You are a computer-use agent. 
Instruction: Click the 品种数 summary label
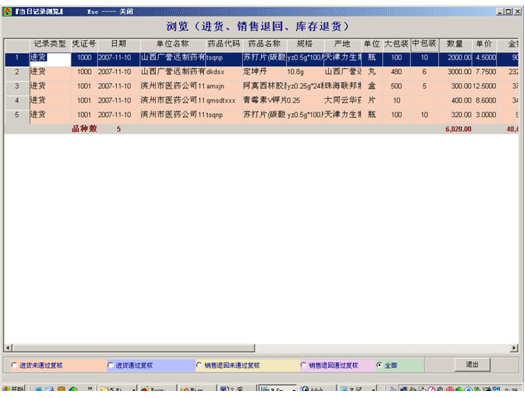(x=84, y=129)
